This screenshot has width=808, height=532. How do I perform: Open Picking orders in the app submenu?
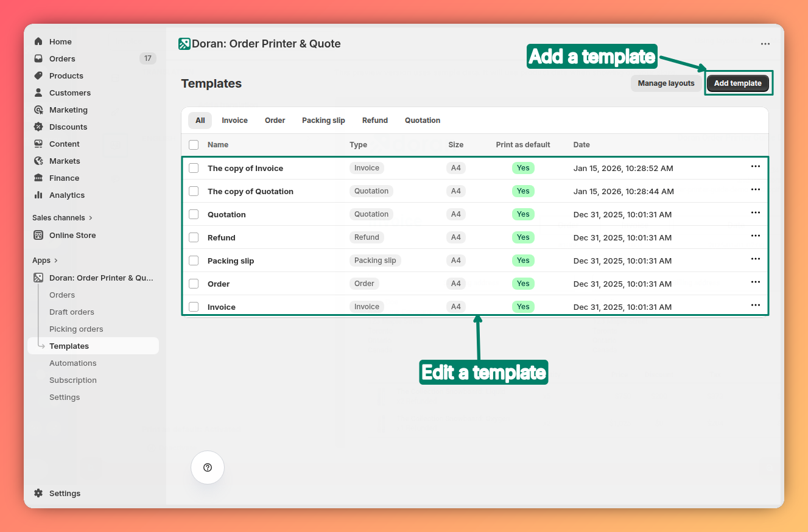click(x=76, y=329)
